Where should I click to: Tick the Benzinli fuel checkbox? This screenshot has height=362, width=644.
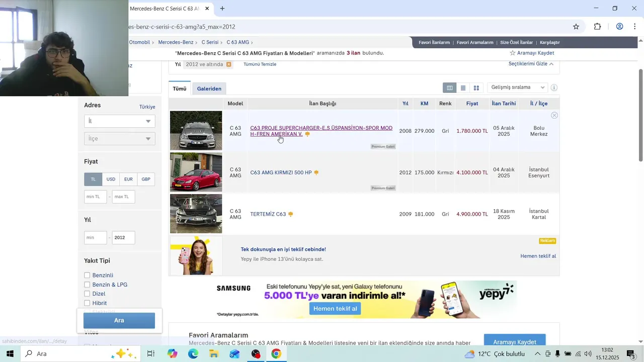coord(87,276)
